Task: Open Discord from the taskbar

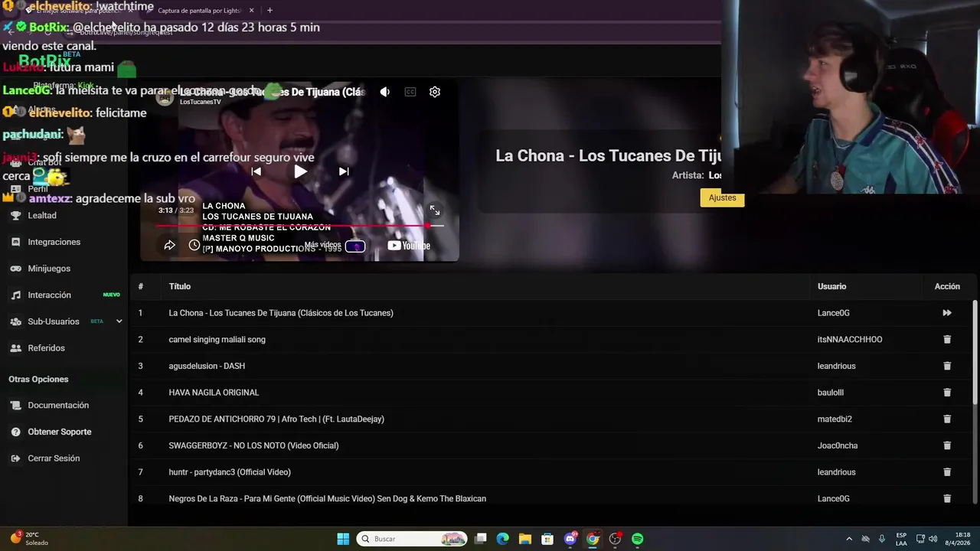Action: [570, 539]
